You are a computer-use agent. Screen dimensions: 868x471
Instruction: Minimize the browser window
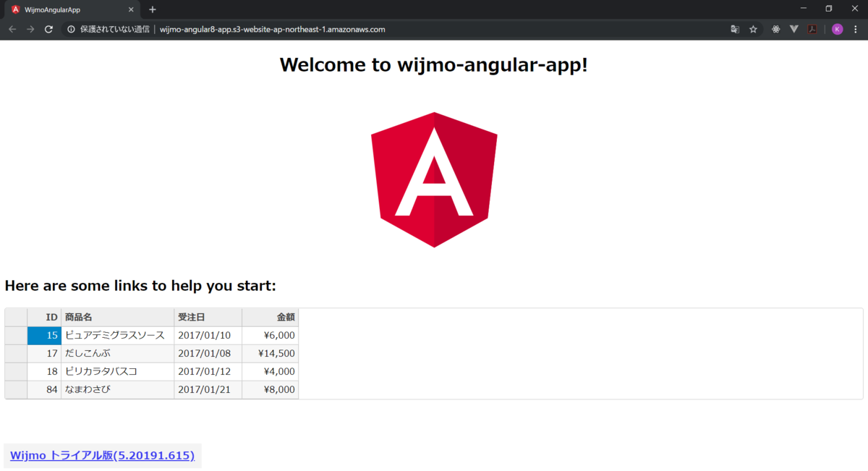(x=804, y=8)
